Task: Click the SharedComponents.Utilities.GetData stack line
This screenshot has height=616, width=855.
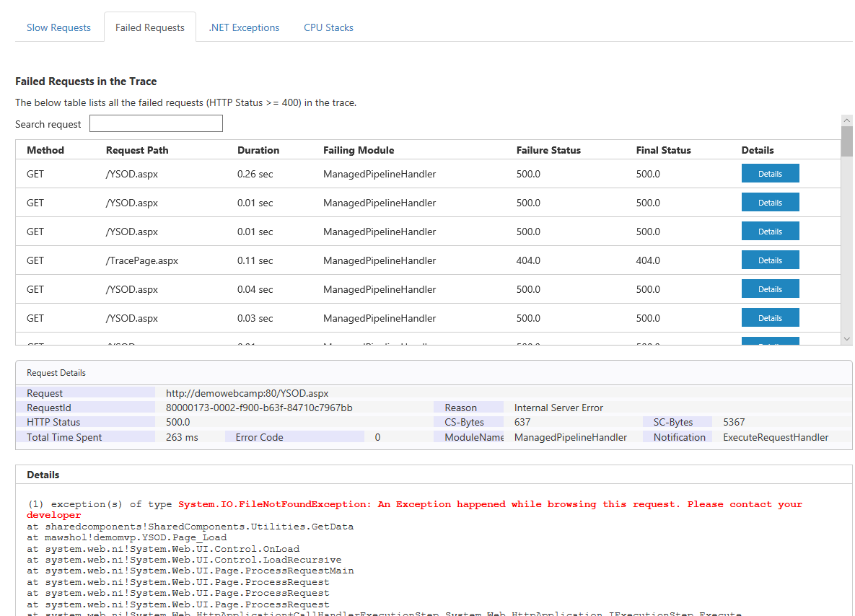Action: (190, 527)
